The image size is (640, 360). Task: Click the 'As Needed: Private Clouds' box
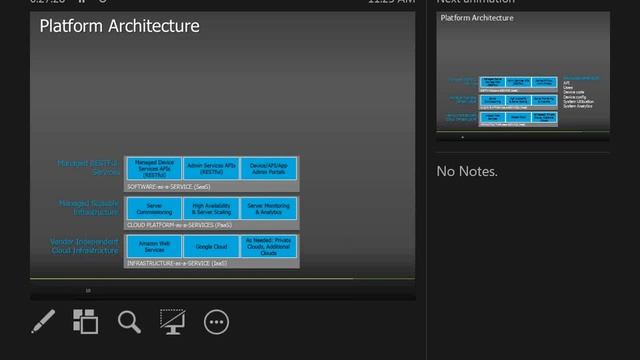[269, 247]
